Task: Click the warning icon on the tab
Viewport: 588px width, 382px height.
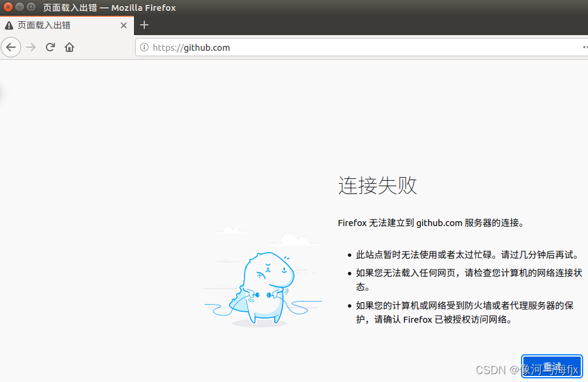Action: (x=9, y=25)
